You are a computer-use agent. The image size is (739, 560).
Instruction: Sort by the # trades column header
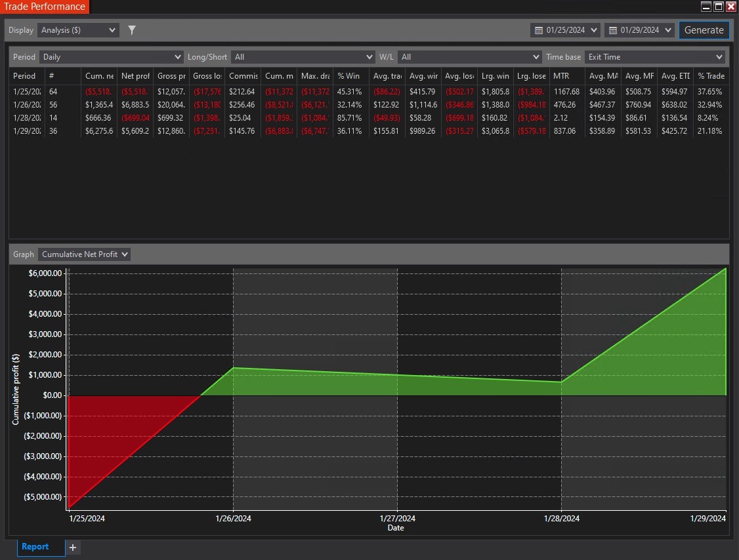(63, 76)
